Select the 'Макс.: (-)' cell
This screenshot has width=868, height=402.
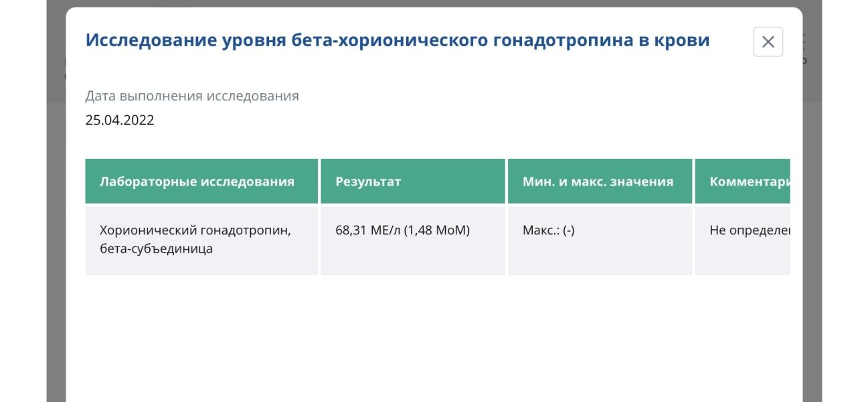(600, 240)
